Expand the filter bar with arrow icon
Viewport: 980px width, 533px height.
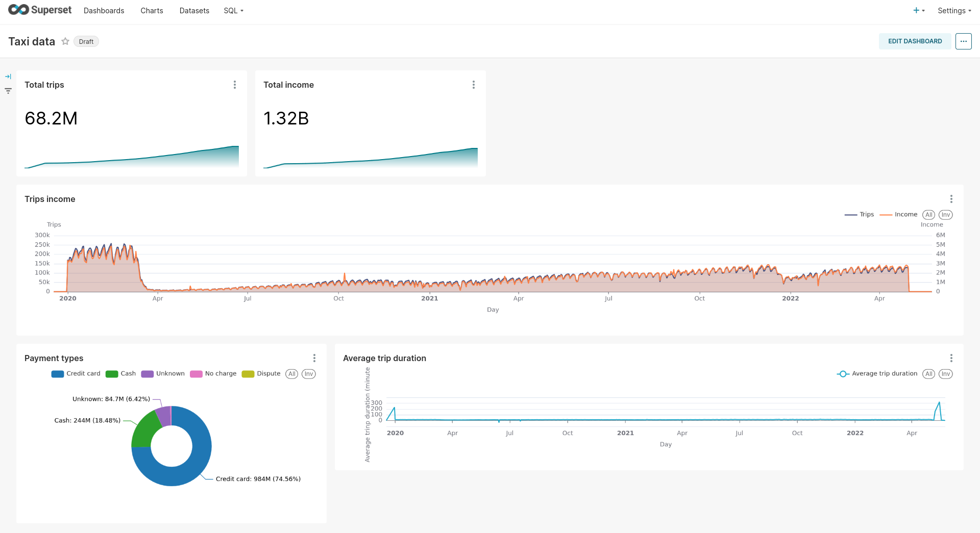click(8, 77)
